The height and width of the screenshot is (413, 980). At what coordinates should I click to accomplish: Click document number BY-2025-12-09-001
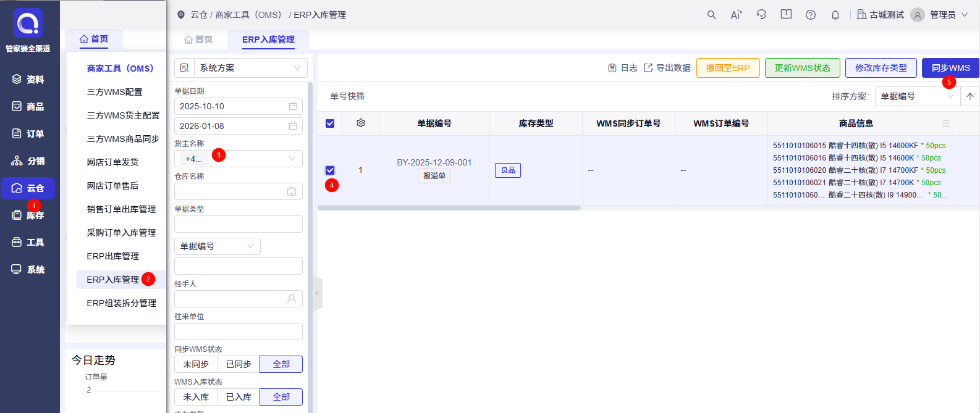click(x=434, y=162)
